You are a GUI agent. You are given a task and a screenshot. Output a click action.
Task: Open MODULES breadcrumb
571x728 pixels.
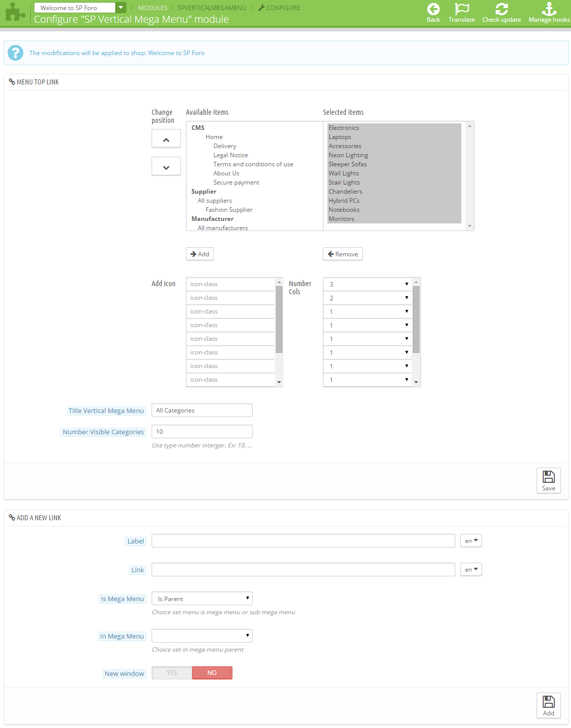click(153, 8)
